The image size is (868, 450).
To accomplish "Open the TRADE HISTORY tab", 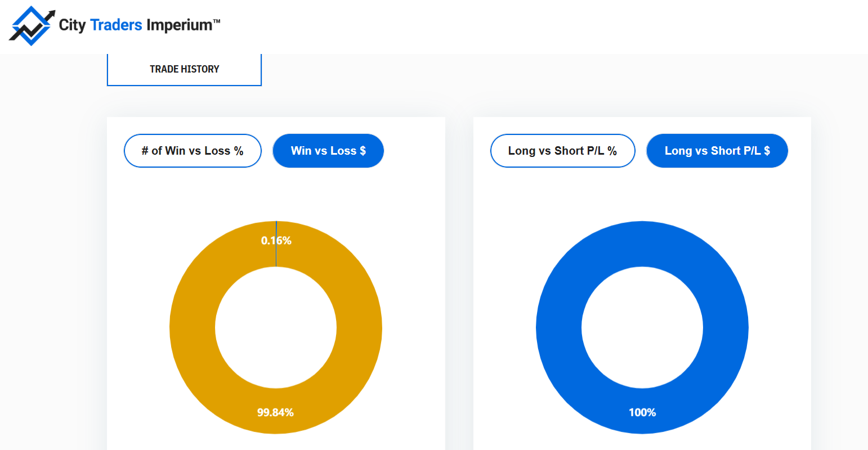I will pos(184,69).
